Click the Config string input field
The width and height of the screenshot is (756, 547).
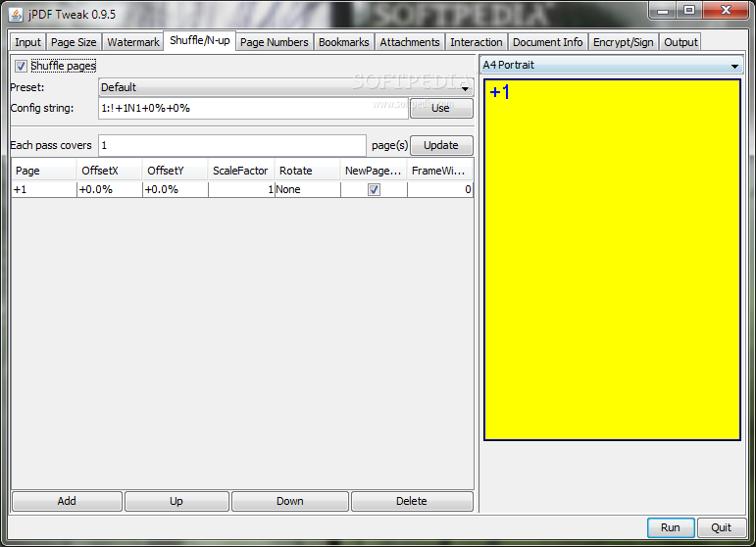tap(254, 108)
